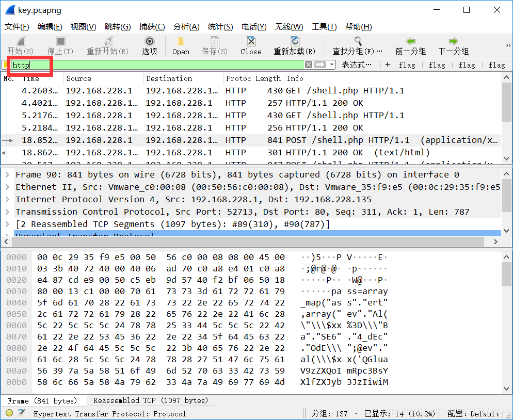Click the plus button to add filter
This screenshot has width=513, height=420.
click(388, 65)
